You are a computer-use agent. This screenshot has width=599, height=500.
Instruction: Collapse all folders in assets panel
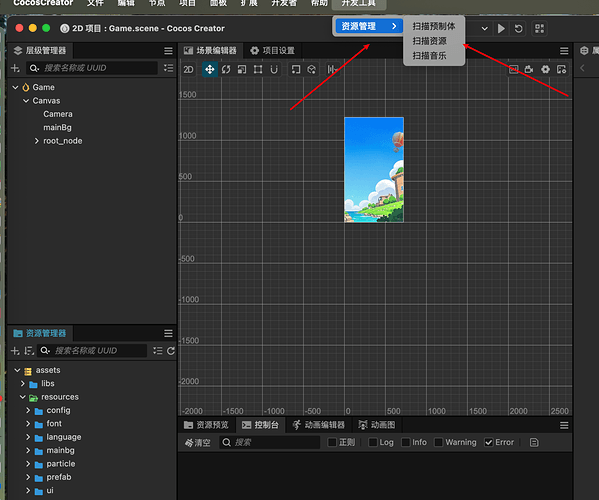(x=158, y=351)
